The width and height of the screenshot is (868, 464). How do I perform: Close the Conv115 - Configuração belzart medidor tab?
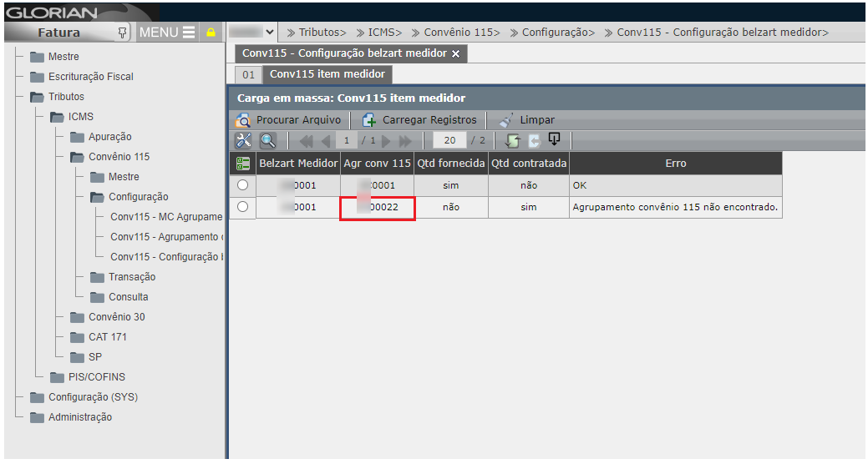click(455, 53)
